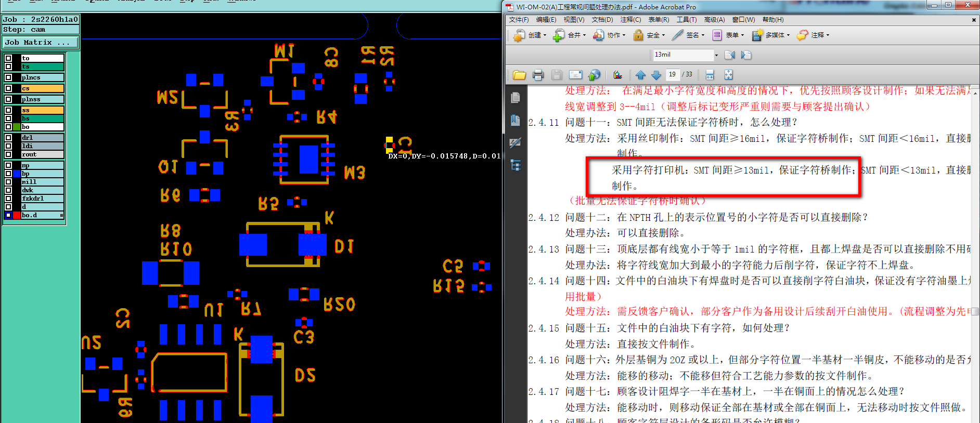
Task: Expand the Combine dropdown arrow
Action: click(x=584, y=35)
